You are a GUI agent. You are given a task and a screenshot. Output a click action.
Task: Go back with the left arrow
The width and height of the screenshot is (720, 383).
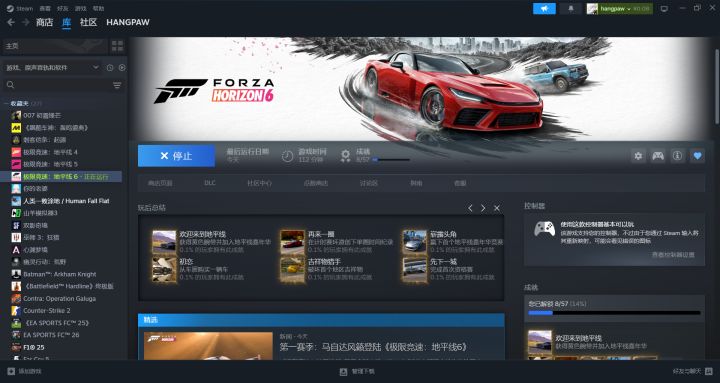[11, 22]
